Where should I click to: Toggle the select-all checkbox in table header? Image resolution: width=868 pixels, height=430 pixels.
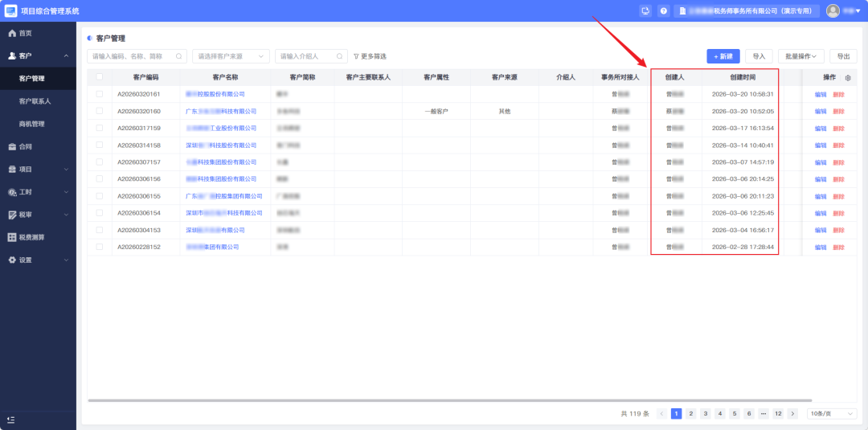coord(100,77)
